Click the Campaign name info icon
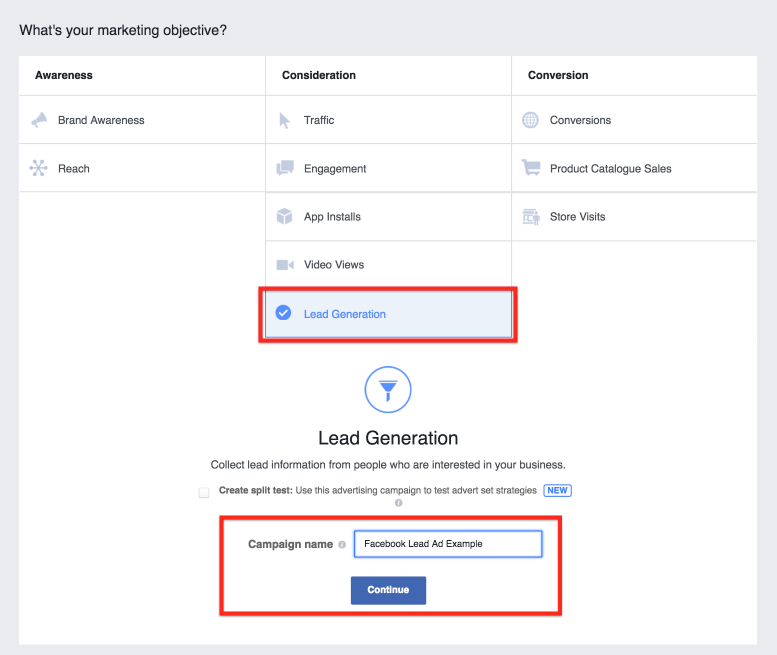 point(342,545)
